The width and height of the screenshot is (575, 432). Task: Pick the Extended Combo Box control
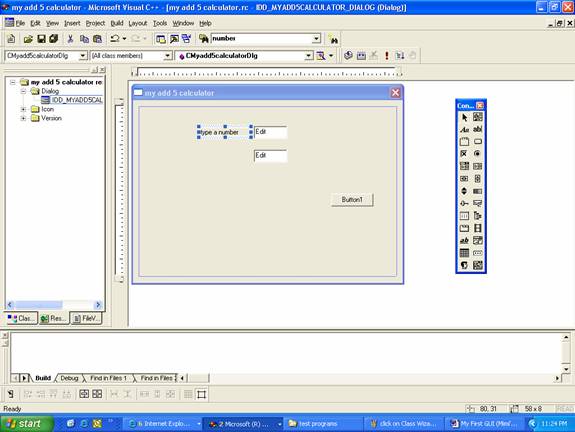coord(477,265)
